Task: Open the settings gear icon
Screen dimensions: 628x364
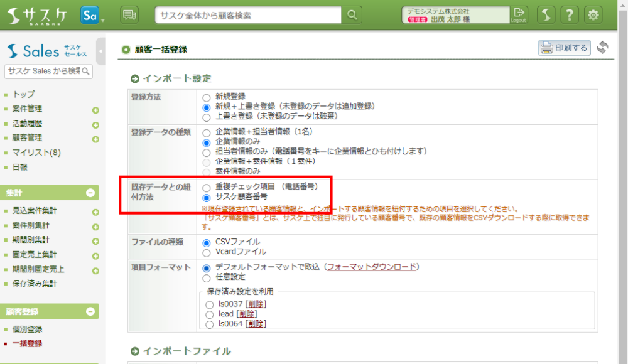Action: coord(593,15)
